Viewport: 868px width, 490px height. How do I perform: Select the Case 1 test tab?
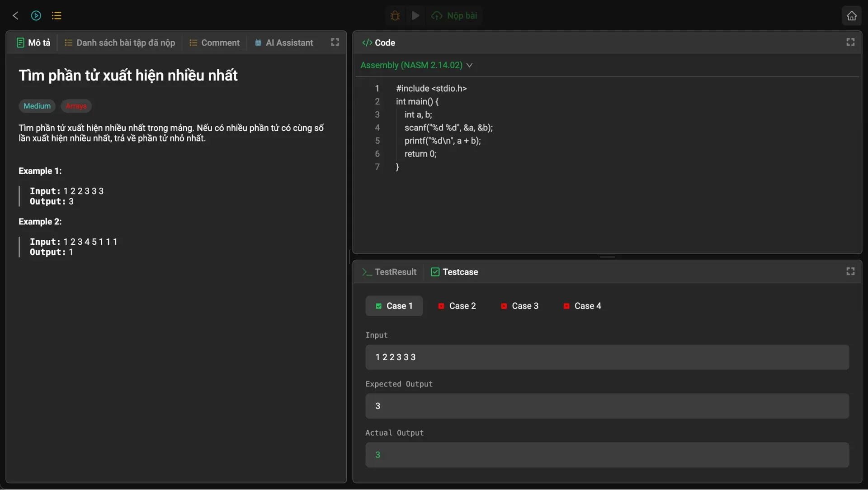click(394, 306)
